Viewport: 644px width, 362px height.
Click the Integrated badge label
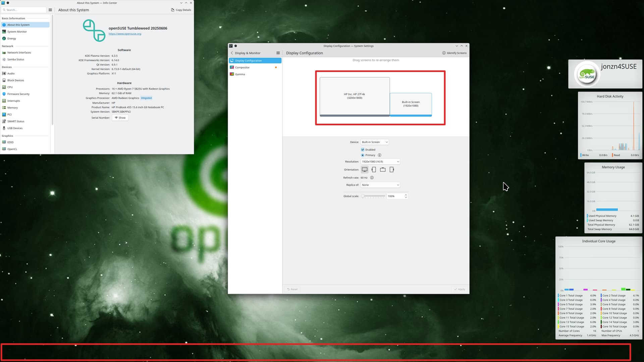[146, 98]
